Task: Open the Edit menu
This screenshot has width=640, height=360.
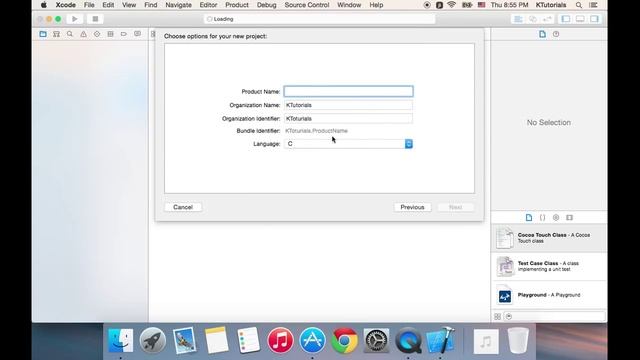Action: point(108,5)
